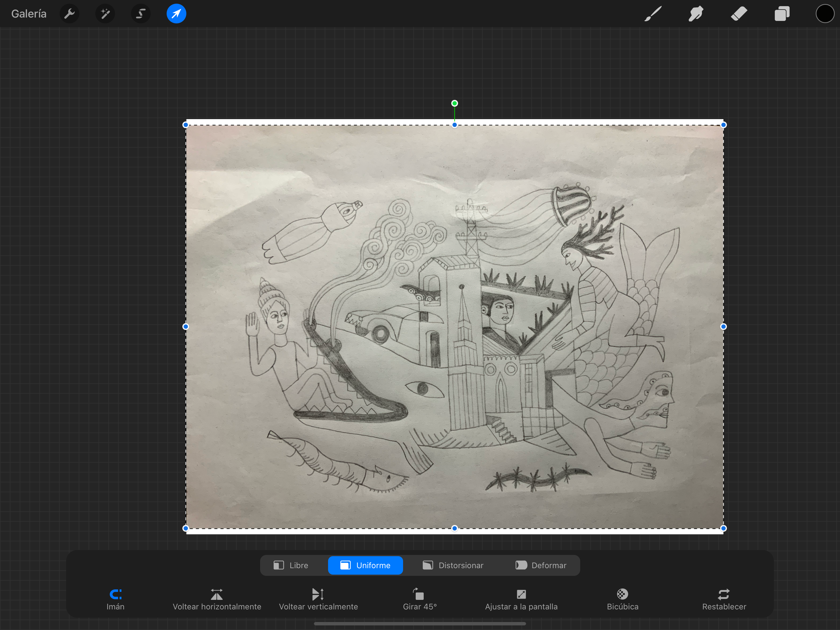Select the Smudge finger tool
The image size is (840, 630).
(696, 14)
